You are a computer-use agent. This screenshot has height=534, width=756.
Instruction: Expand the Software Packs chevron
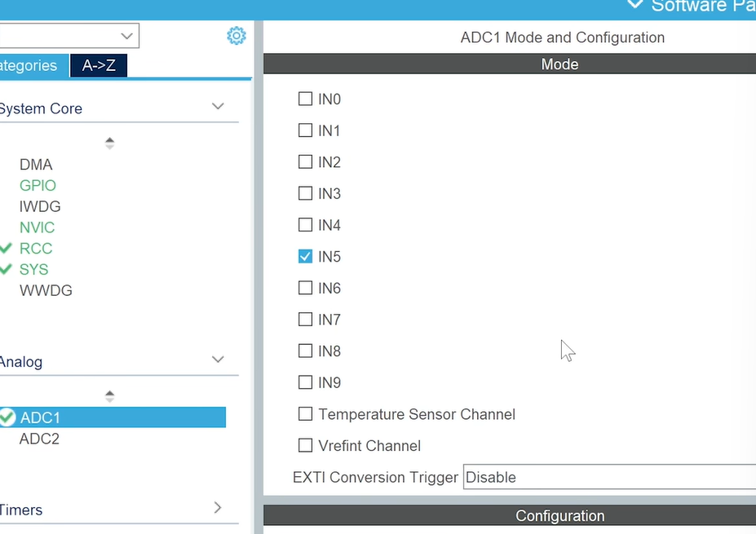635,4
